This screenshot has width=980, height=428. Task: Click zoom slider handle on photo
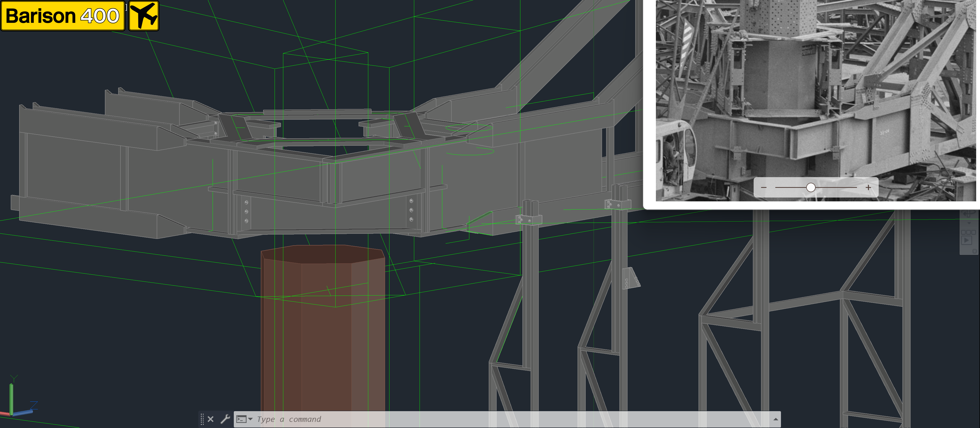pos(811,187)
